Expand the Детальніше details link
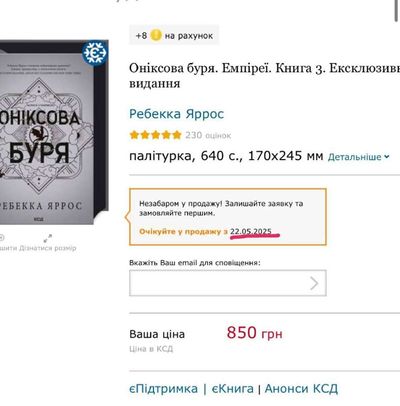The width and height of the screenshot is (400, 406). point(355,157)
